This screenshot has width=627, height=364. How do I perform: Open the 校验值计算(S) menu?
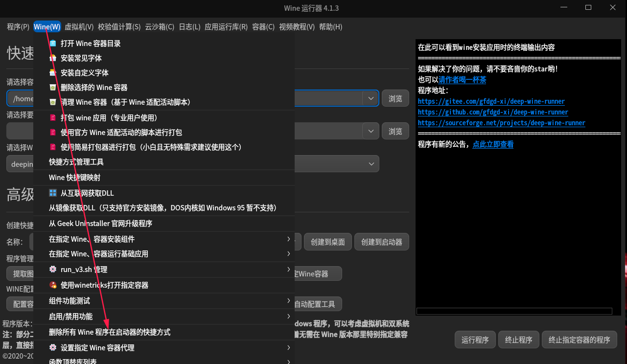[119, 27]
